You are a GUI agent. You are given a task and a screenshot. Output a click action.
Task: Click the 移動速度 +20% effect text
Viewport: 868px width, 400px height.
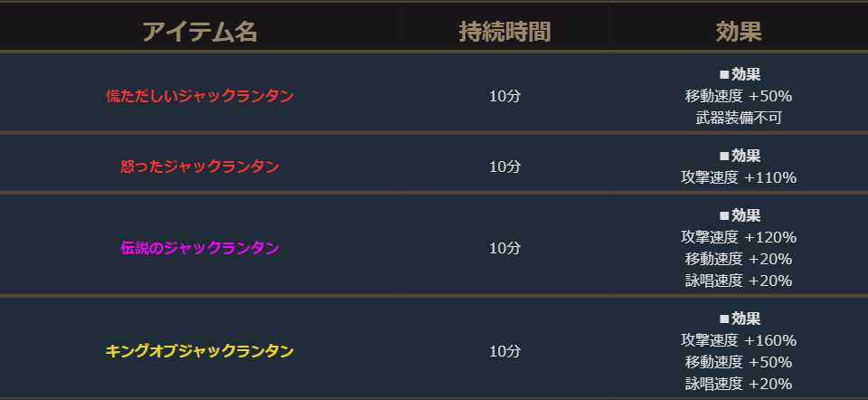click(739, 259)
